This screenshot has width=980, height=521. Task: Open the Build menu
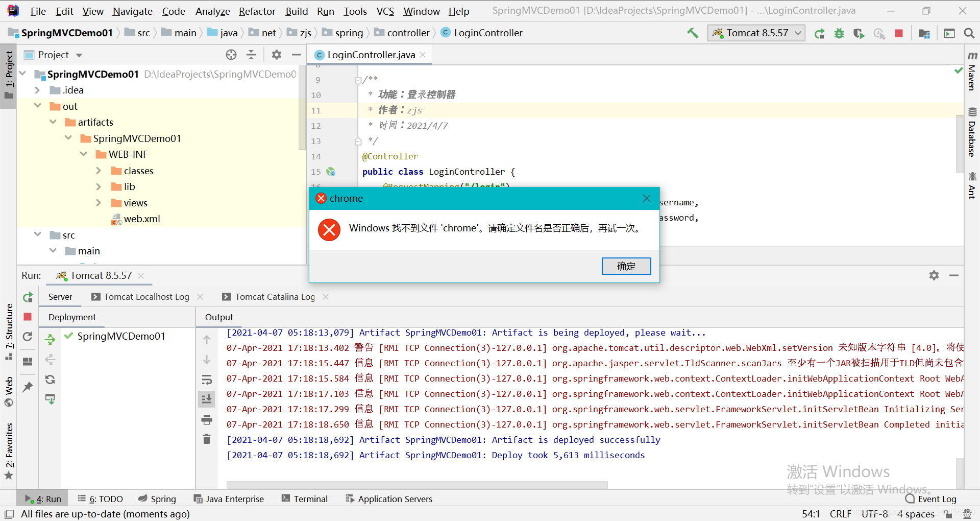297,11
